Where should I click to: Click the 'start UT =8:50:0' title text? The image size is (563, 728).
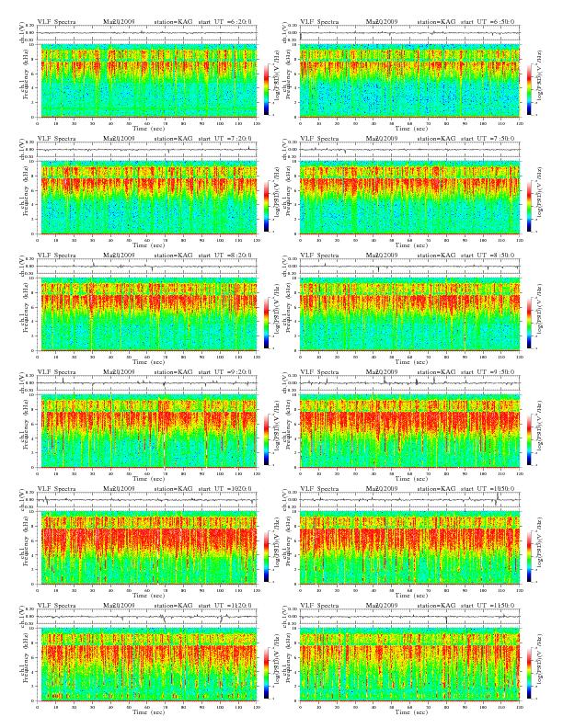pyautogui.click(x=488, y=255)
